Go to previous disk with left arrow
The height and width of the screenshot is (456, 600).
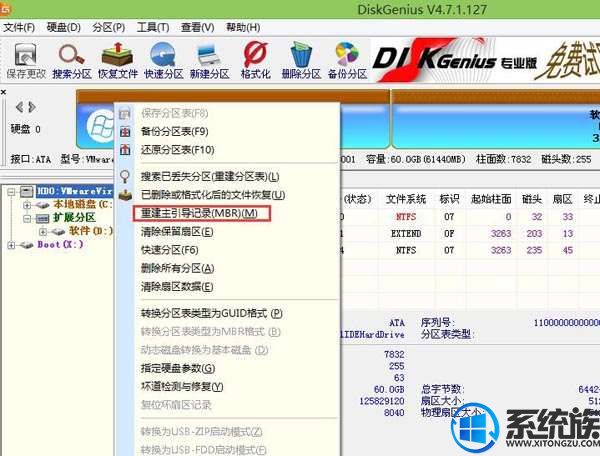[19, 107]
